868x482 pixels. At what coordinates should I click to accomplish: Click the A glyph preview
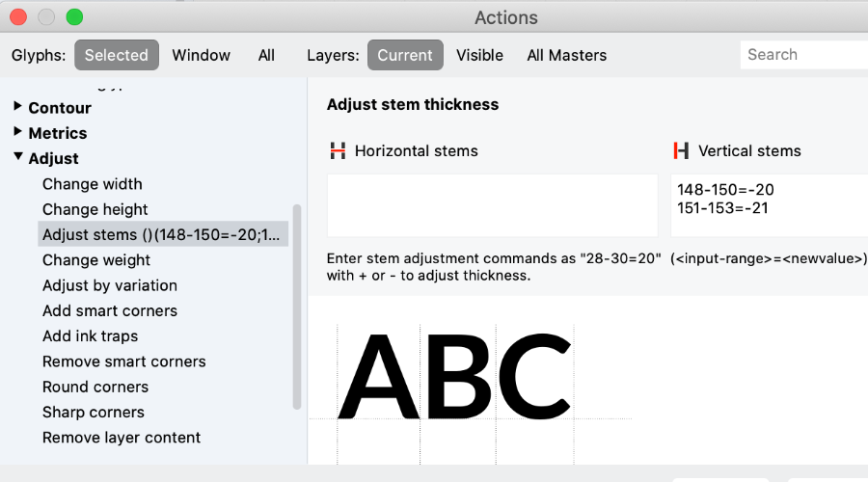(x=379, y=376)
